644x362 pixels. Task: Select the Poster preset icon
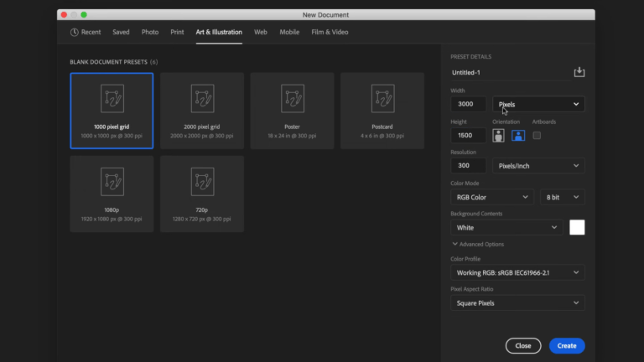point(292,99)
